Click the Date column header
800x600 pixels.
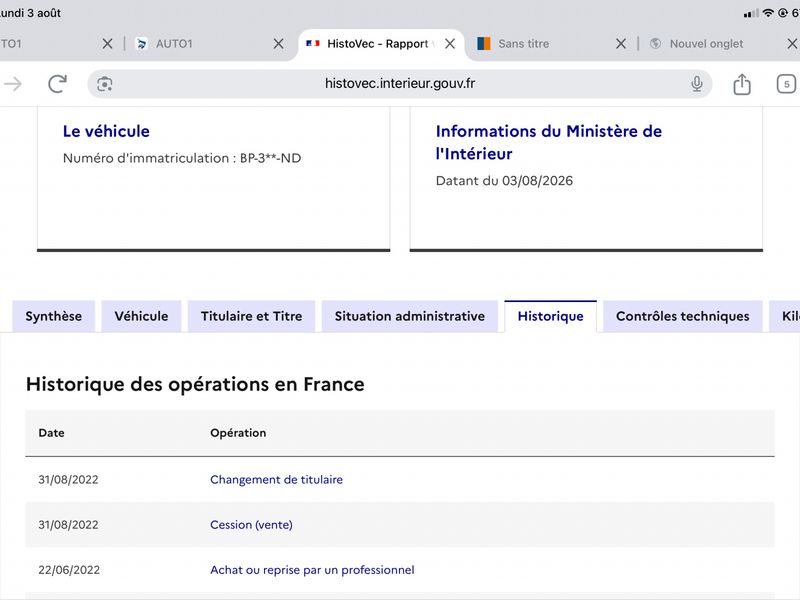pyautogui.click(x=51, y=433)
